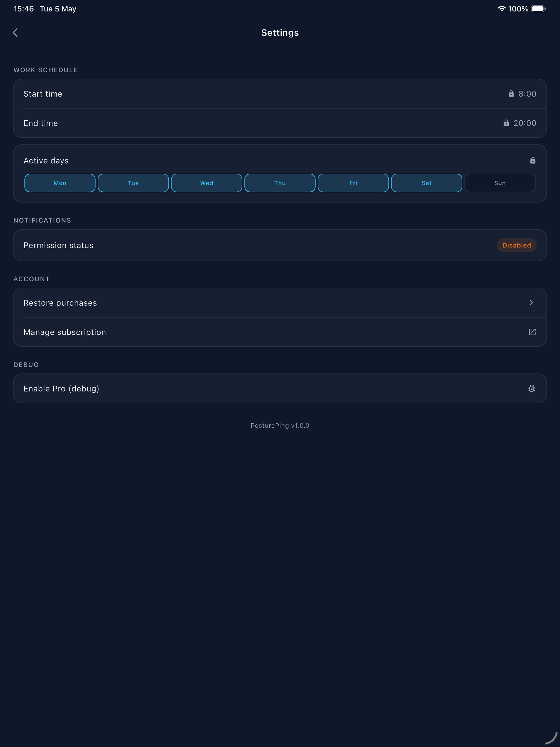Tap the Restore purchases row label
560x747 pixels.
(60, 303)
